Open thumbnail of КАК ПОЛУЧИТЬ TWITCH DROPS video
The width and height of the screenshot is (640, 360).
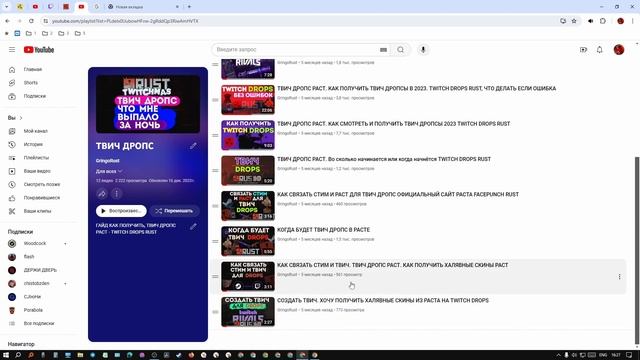[x=248, y=135]
